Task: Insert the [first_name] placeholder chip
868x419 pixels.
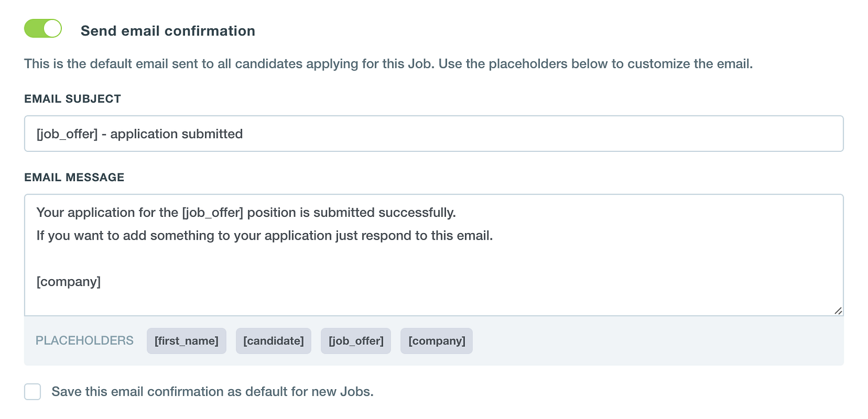Action: 186,341
